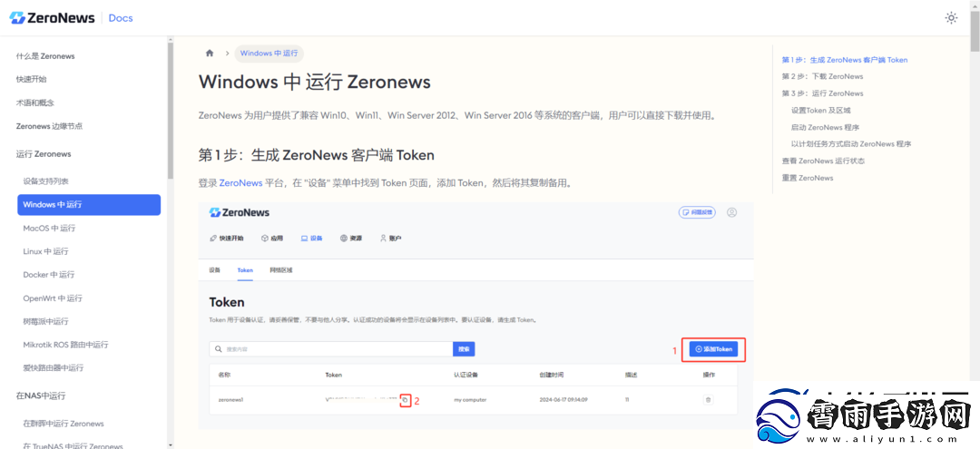The width and height of the screenshot is (980, 449).
Task: Open the Docs header link
Action: (121, 18)
